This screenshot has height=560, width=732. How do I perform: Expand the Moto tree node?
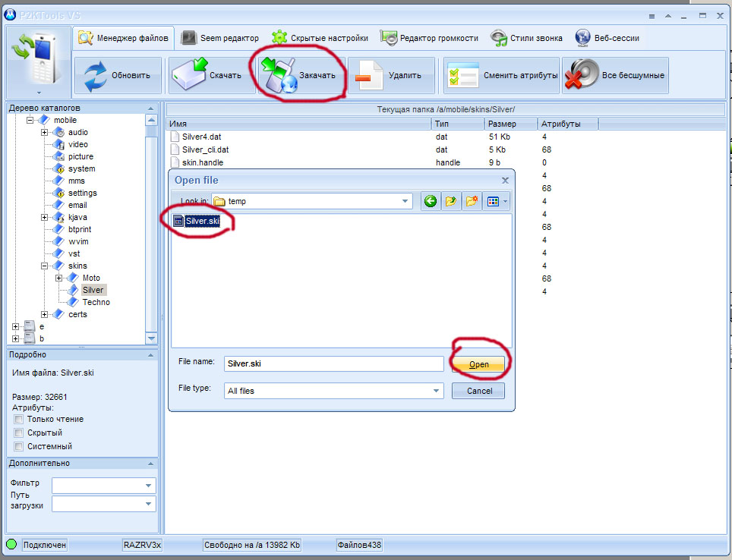click(58, 278)
